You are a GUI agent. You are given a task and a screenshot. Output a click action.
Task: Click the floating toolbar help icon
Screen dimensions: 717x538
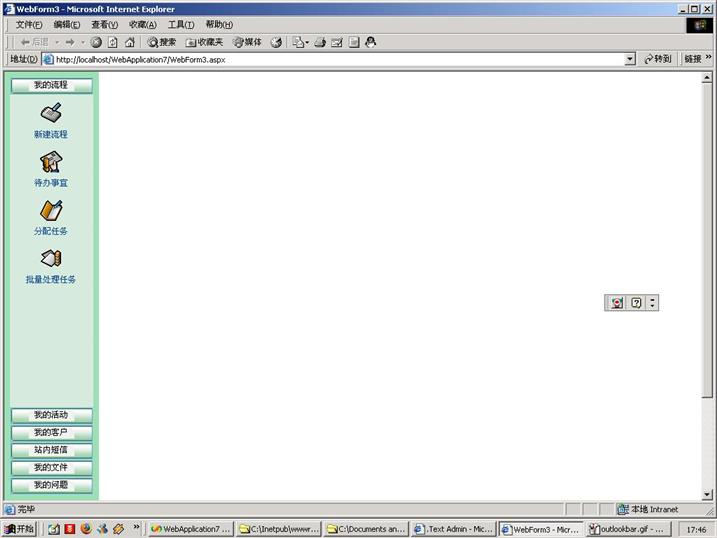[637, 303]
